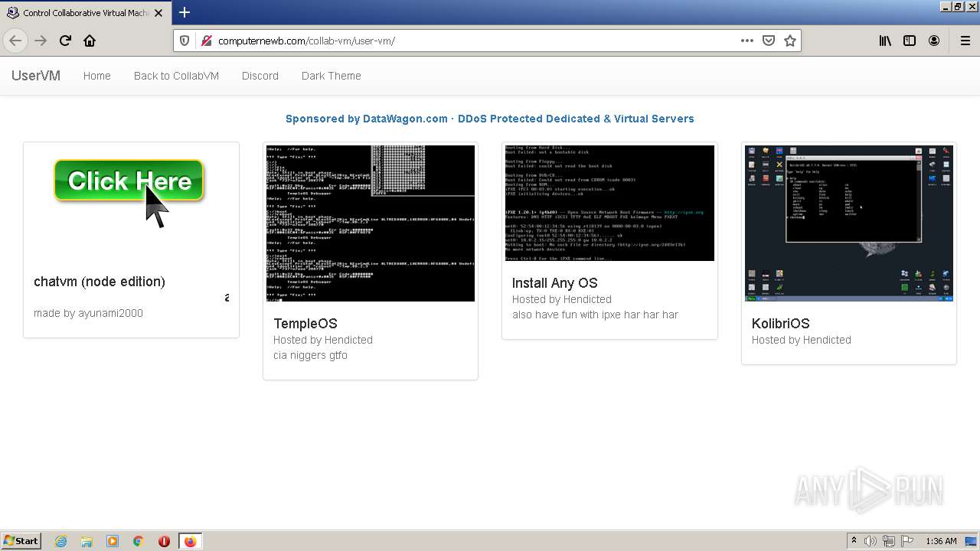Open the Home nav item
Screen dimensions: 980x551
[97, 76]
